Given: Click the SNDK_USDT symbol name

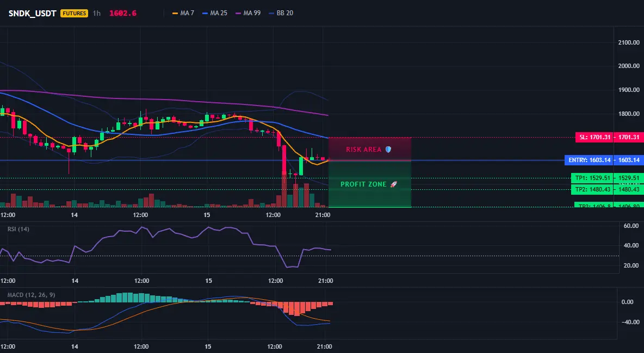Looking at the screenshot, I should tap(33, 13).
